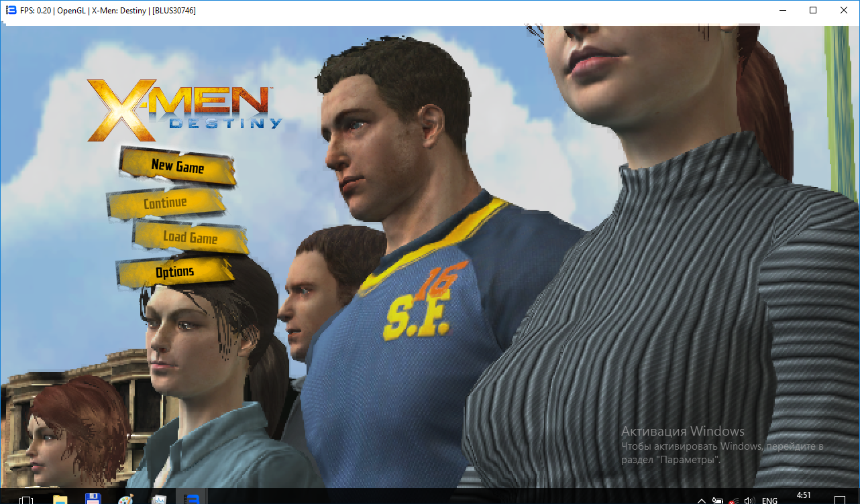Viewport: 860px width, 504px height.
Task: Switch the ENG input language indicator
Action: click(x=770, y=501)
